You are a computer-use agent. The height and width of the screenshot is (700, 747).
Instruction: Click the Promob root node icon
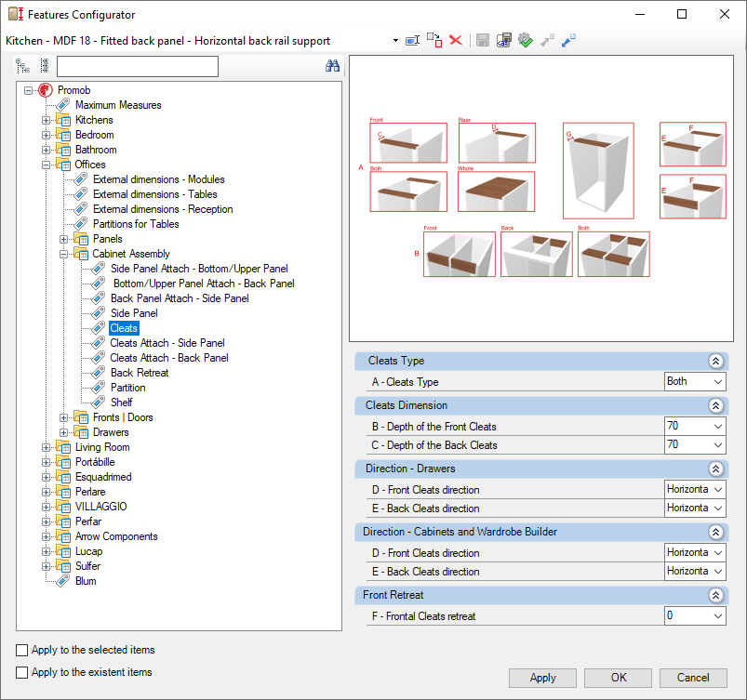click(x=46, y=90)
